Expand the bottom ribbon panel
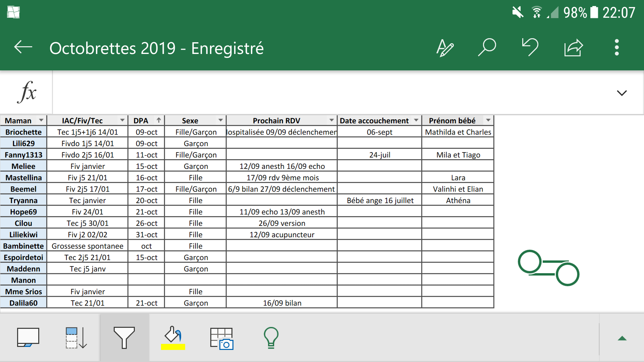Viewport: 644px width, 362px height. pyautogui.click(x=622, y=339)
